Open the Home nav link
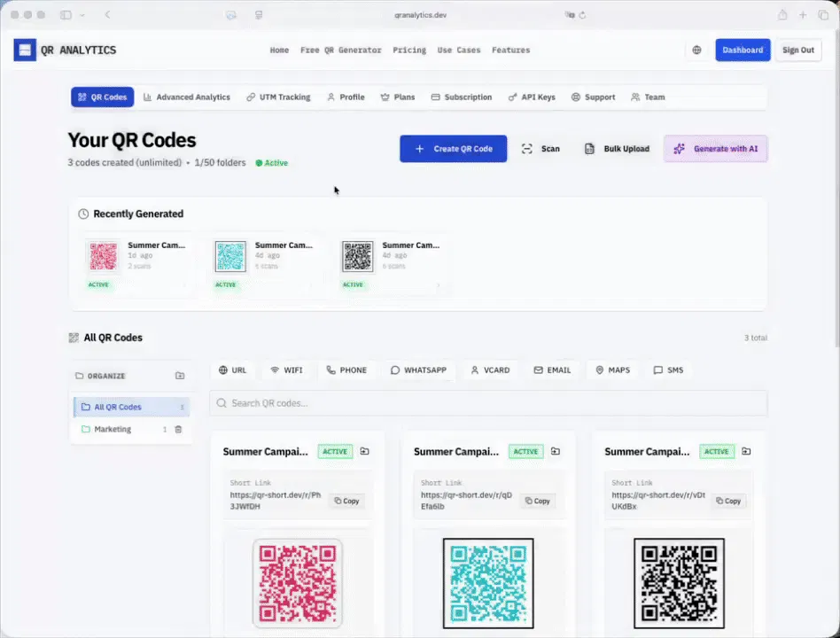 (279, 50)
